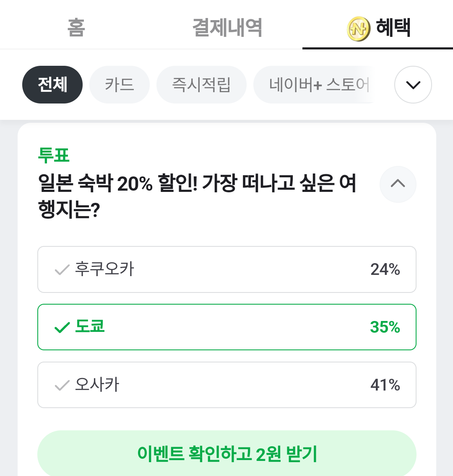The width and height of the screenshot is (453, 476).
Task: Open the 홈 tab
Action: [76, 28]
